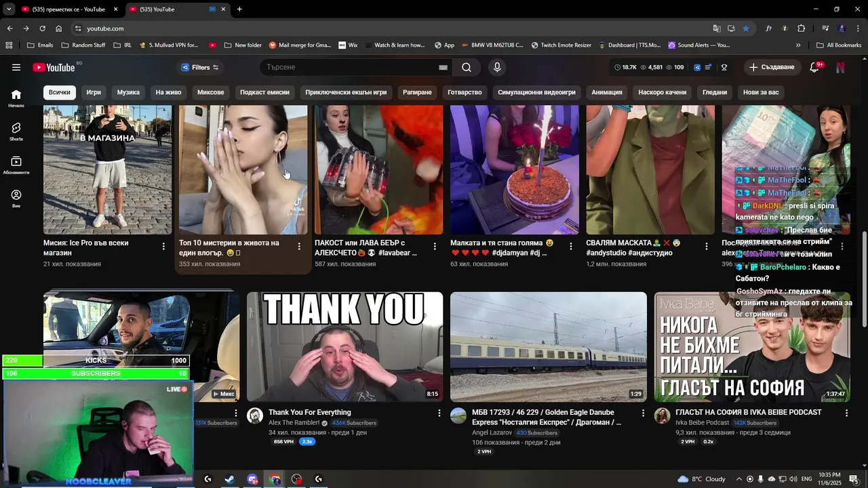
Task: Bookmark page with the star icon
Action: [x=746, y=28]
